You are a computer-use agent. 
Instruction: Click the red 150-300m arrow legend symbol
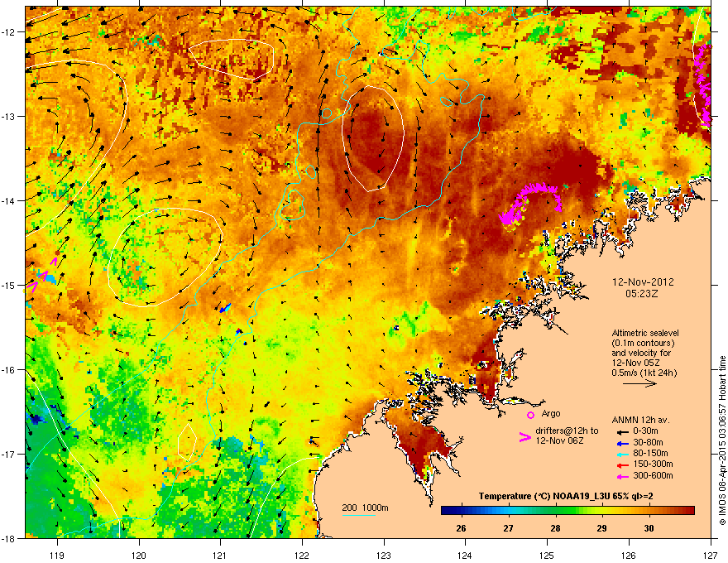coord(621,465)
